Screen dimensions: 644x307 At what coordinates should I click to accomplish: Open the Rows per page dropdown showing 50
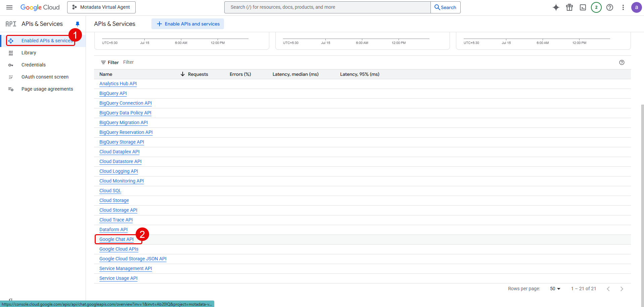pos(555,289)
